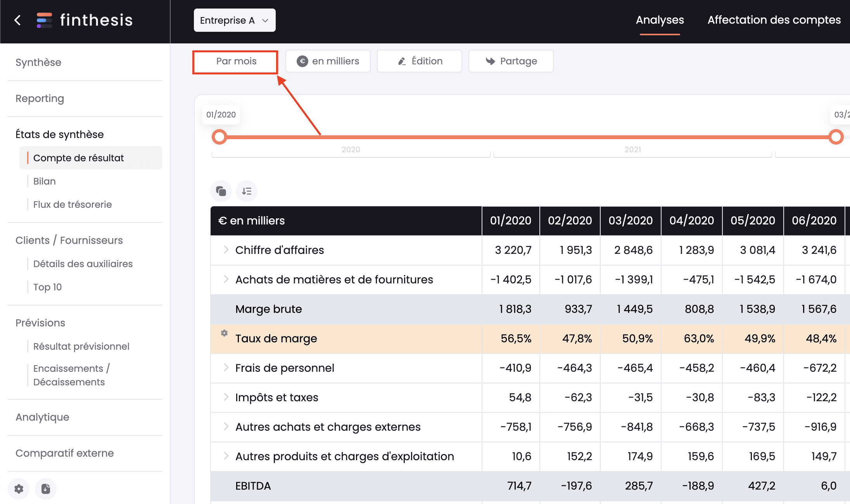This screenshot has height=504, width=850.
Task: Click the Partage button
Action: (511, 61)
